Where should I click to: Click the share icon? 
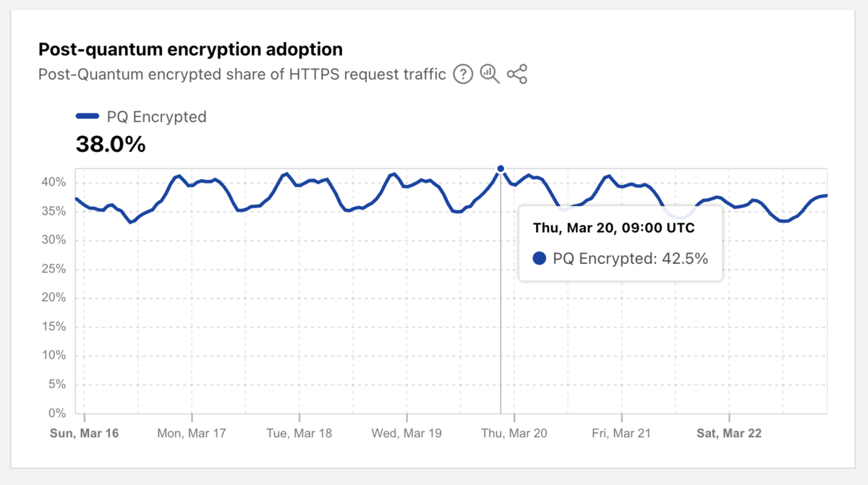coord(517,74)
